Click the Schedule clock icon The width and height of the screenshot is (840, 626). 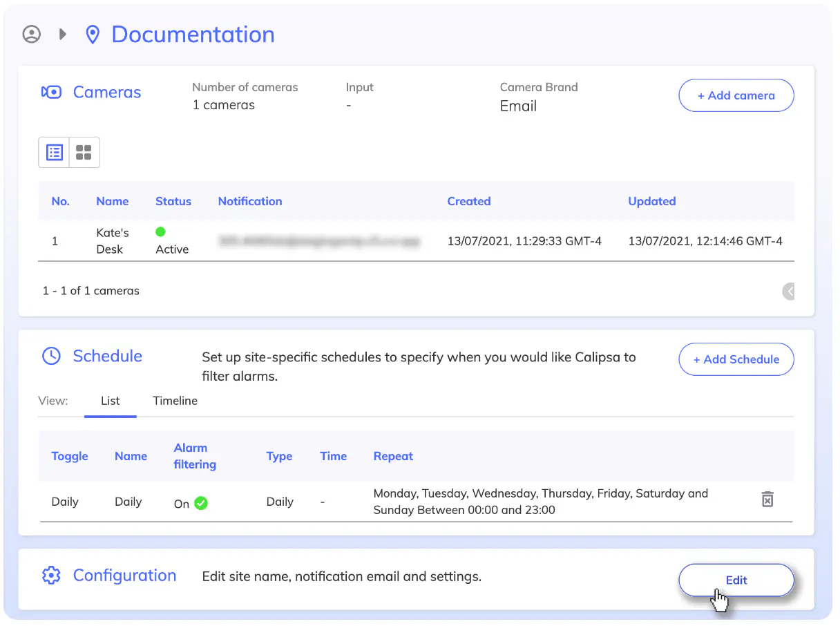51,357
